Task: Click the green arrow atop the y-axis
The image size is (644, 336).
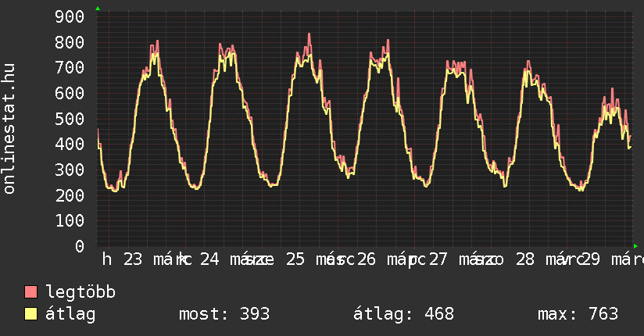Action: pyautogui.click(x=98, y=9)
